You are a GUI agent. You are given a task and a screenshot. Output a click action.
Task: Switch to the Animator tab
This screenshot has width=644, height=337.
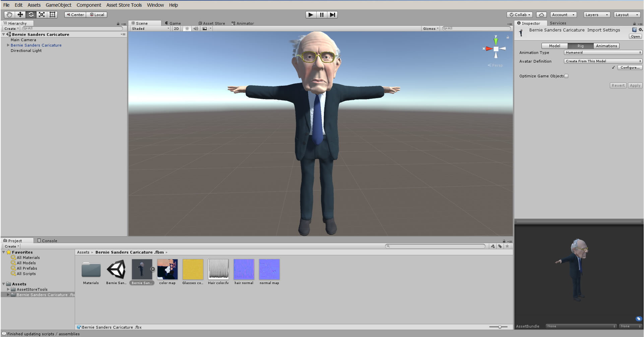tap(243, 23)
